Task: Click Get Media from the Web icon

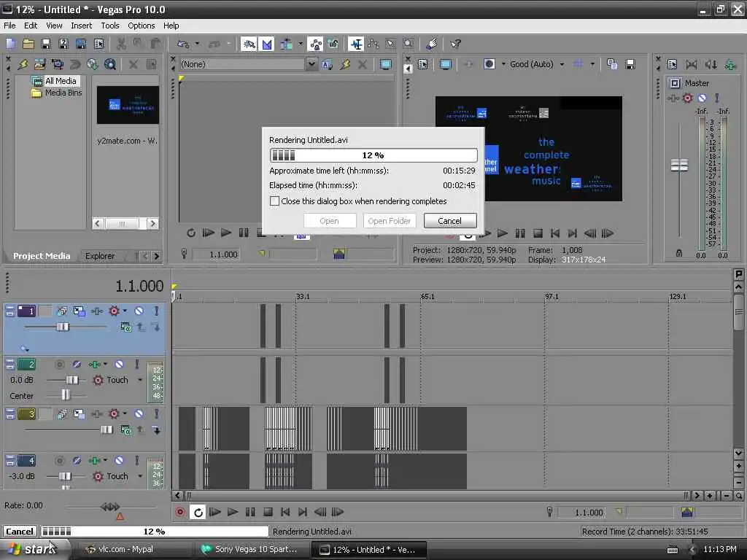Action: pos(110,64)
